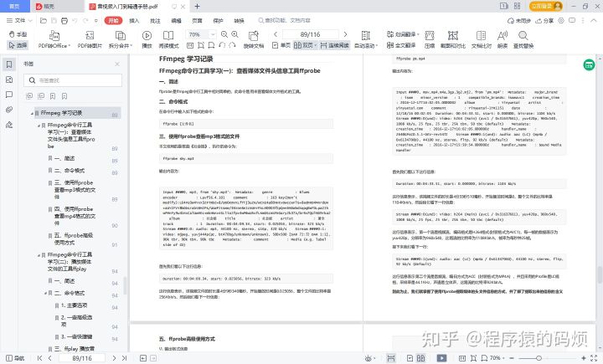Select the Start (开始) ribbon tab
The image size is (603, 364).
click(113, 20)
